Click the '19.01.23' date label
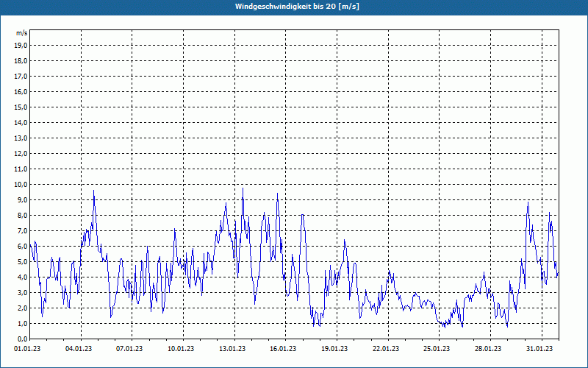This screenshot has width=588, height=368. [x=334, y=349]
